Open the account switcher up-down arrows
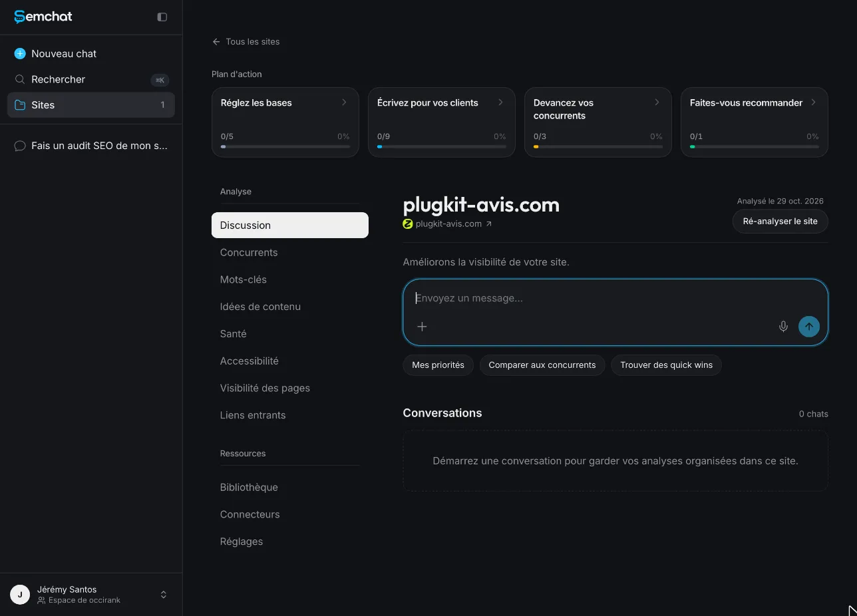 point(164,595)
